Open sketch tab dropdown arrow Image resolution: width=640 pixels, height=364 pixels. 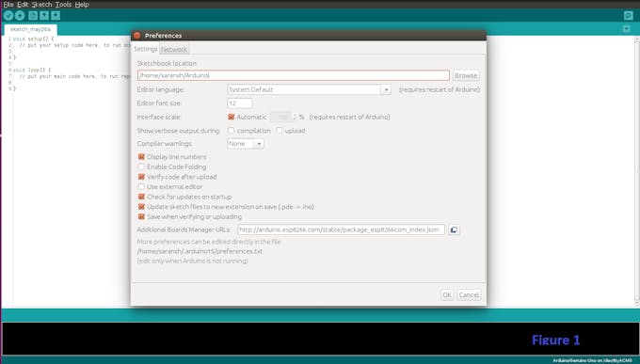[627, 29]
